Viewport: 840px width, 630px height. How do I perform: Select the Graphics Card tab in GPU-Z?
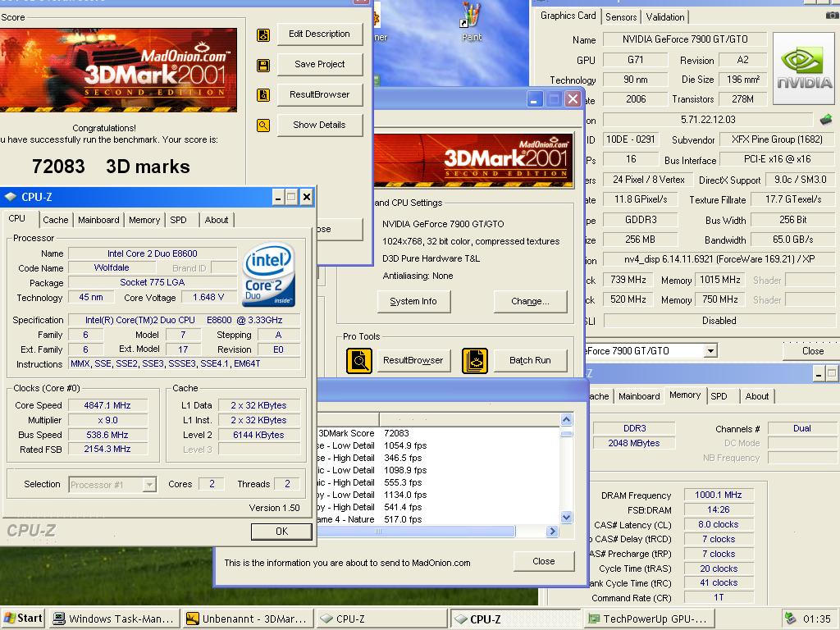pos(568,16)
